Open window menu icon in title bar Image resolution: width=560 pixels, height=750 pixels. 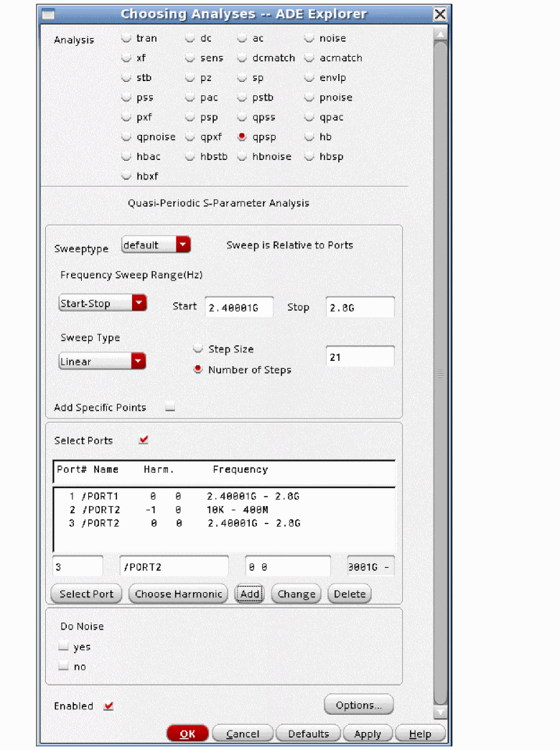click(48, 14)
